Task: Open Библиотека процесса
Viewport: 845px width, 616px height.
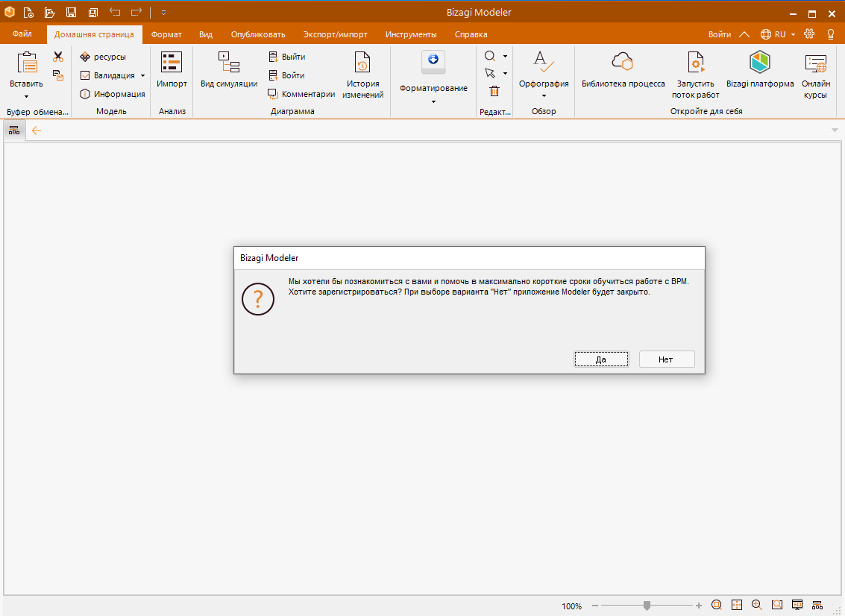Action: [x=623, y=69]
